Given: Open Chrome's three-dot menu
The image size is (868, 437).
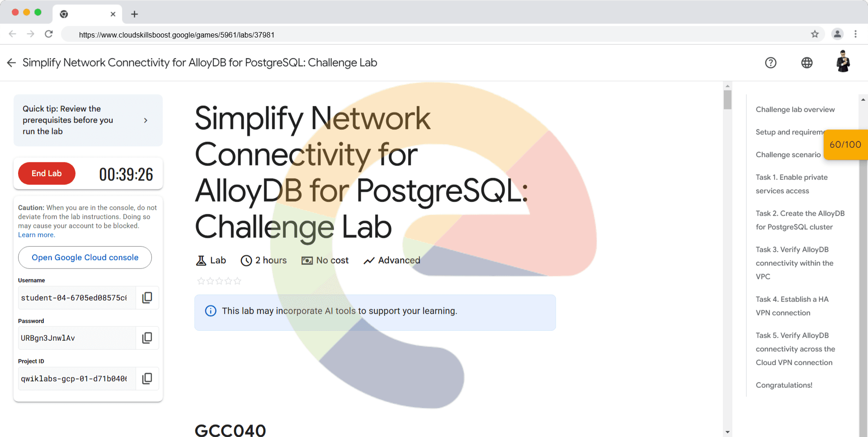Looking at the screenshot, I should point(855,34).
